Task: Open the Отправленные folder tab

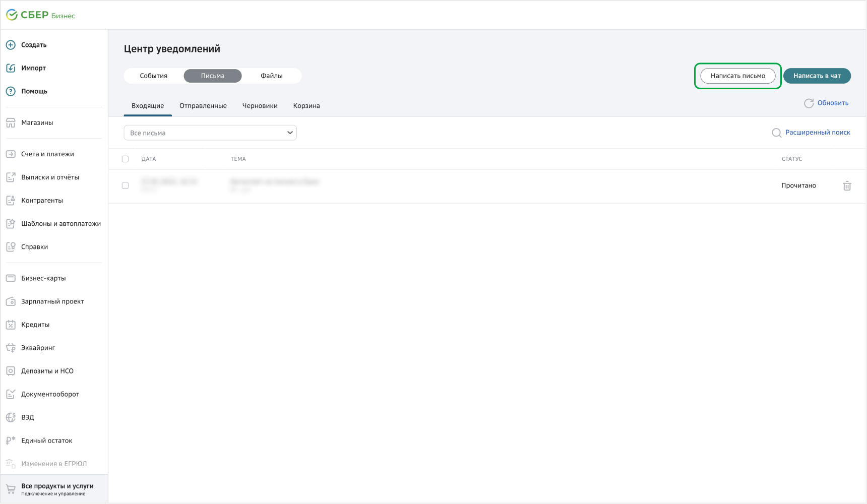Action: (203, 106)
